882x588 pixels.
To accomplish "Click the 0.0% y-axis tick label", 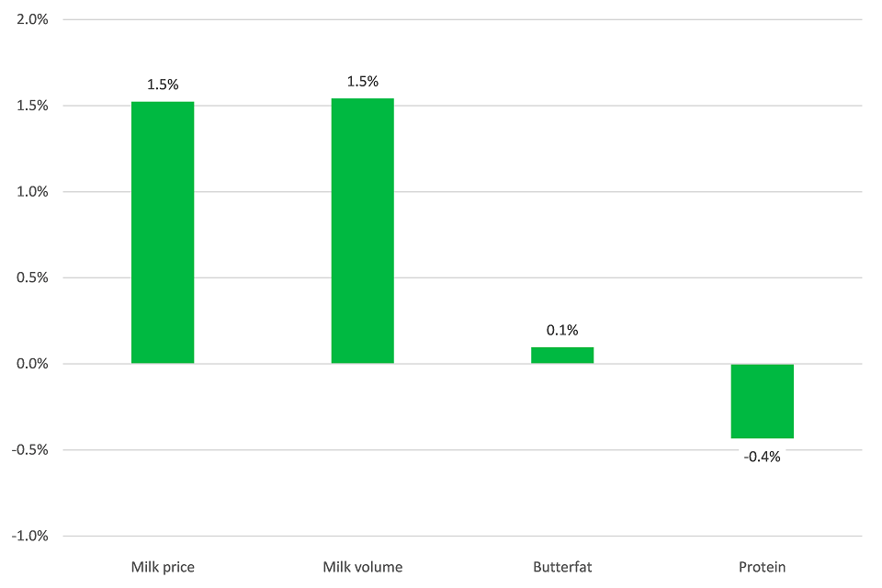I will tap(32, 364).
